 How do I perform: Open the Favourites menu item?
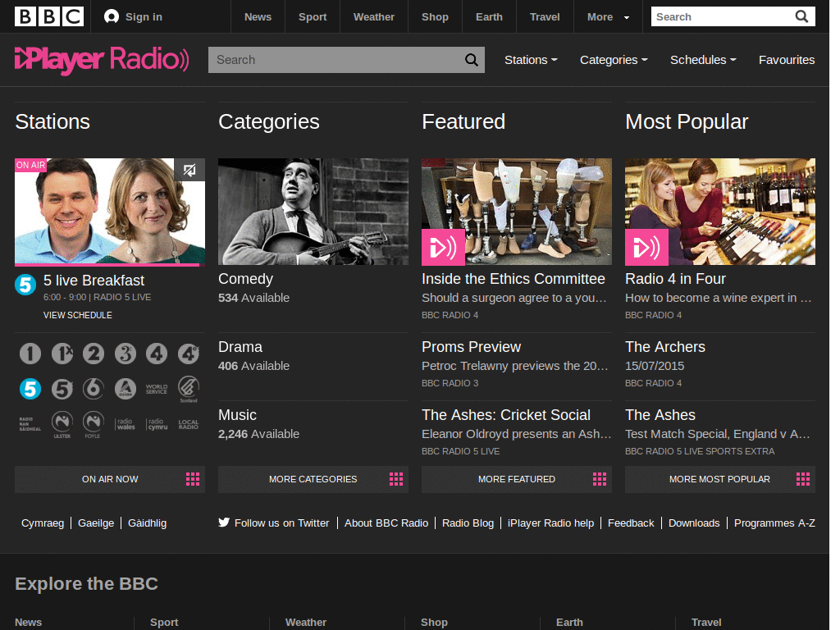(x=786, y=60)
